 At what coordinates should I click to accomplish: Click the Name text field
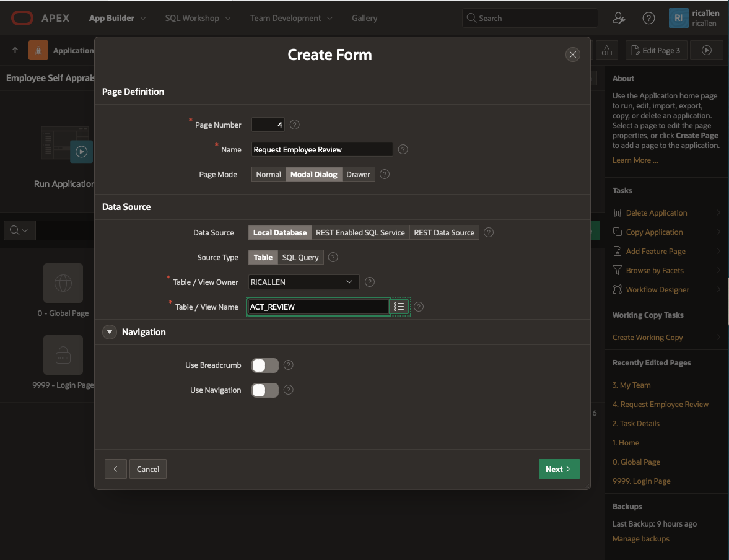[322, 149]
